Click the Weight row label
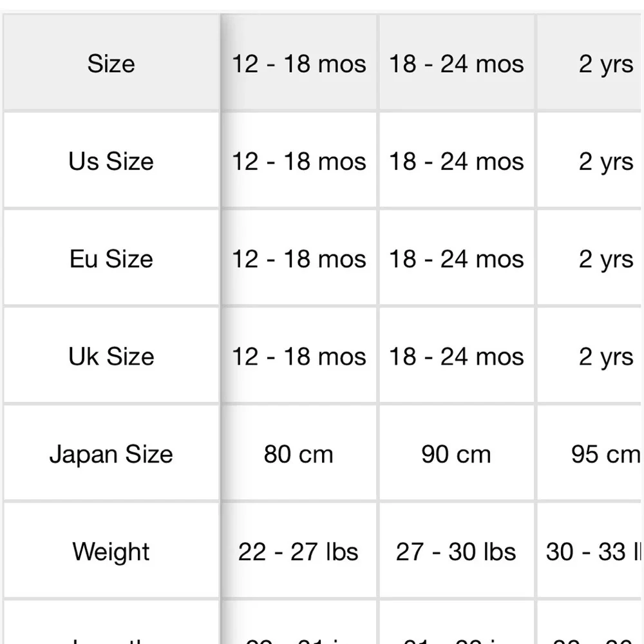The height and width of the screenshot is (644, 644). coord(111,551)
